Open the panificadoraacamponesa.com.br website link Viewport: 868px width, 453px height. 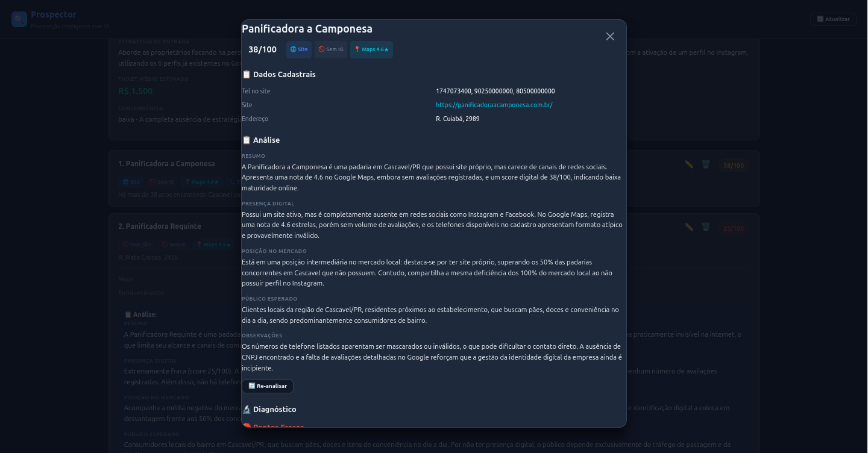(494, 105)
